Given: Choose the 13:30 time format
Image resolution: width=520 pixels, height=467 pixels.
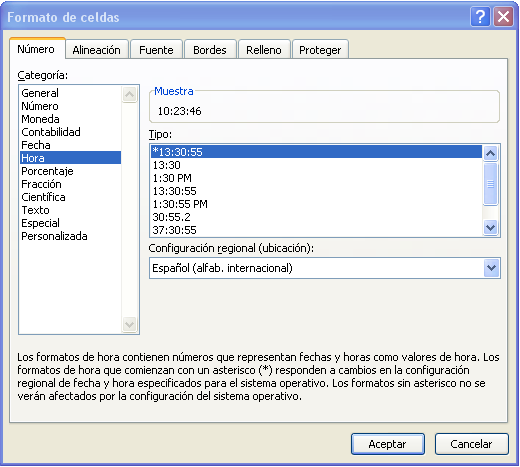Looking at the screenshot, I should point(316,165).
